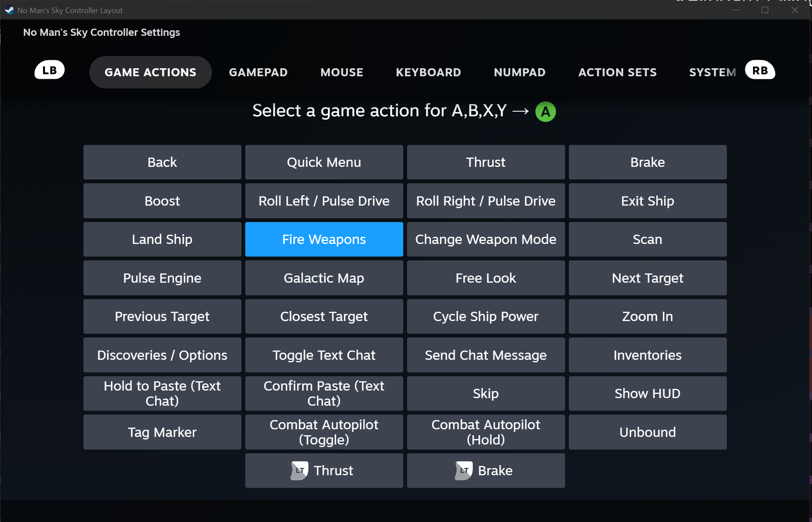Open the Mouse tab
The image size is (812, 522).
click(x=341, y=72)
